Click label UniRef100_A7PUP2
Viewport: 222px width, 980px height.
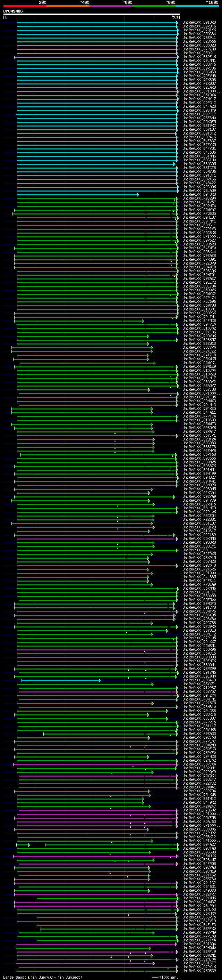point(199,833)
